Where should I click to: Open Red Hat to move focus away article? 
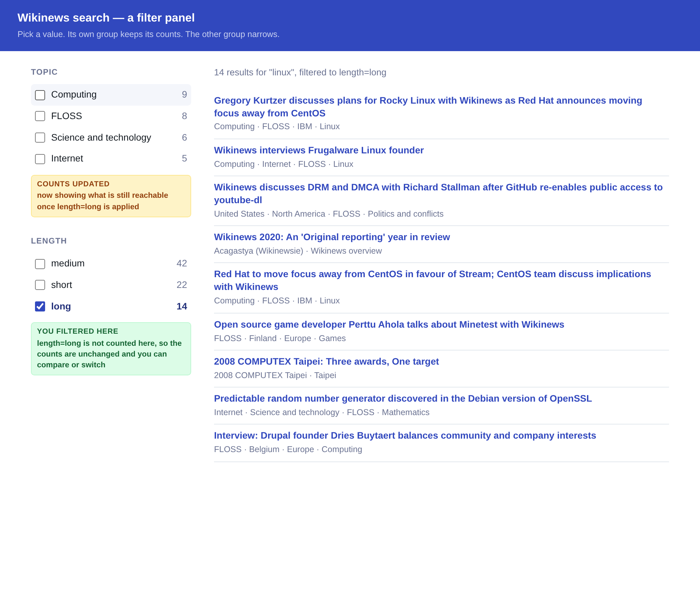click(432, 280)
